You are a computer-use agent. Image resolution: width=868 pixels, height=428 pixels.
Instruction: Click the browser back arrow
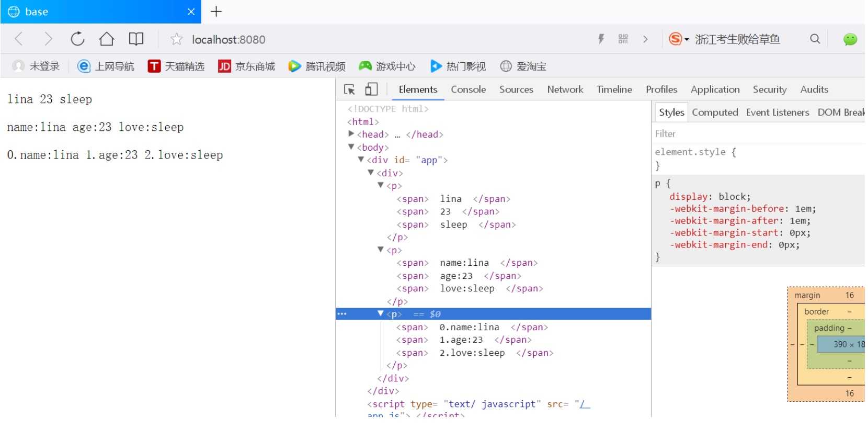19,39
